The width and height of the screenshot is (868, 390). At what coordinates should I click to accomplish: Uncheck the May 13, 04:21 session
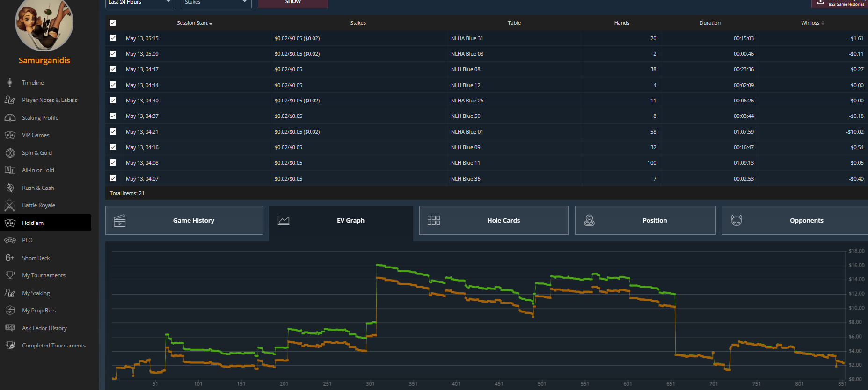click(x=113, y=132)
